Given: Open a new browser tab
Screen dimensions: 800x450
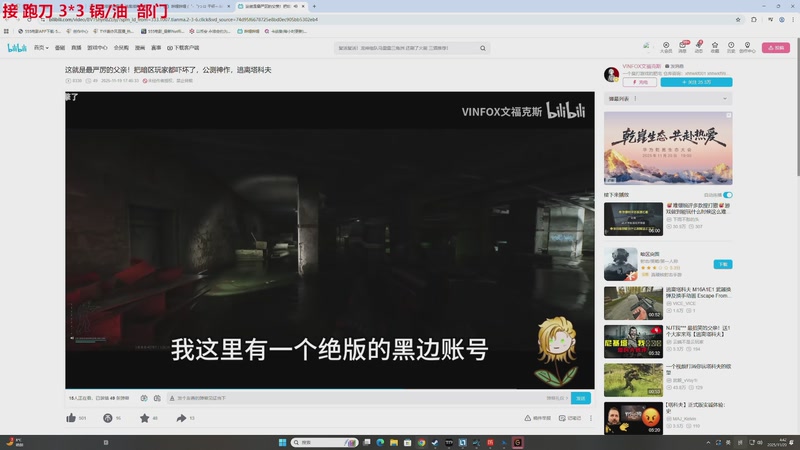Looking at the screenshot, I should pos(314,6).
